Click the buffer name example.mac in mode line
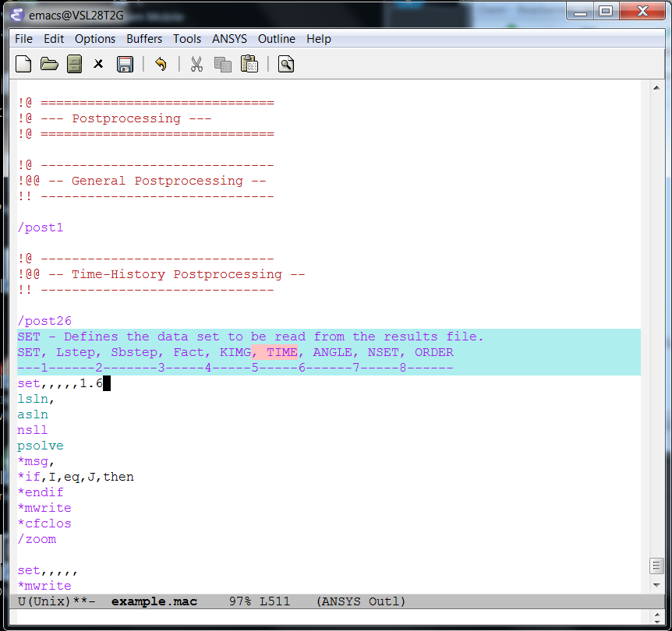The image size is (672, 631). [x=154, y=601]
